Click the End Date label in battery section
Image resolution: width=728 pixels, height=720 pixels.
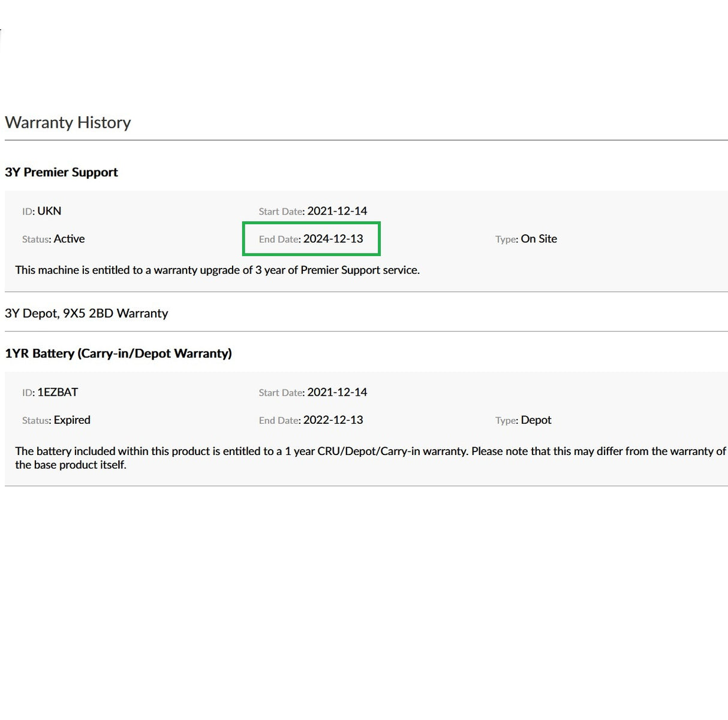pos(279,420)
